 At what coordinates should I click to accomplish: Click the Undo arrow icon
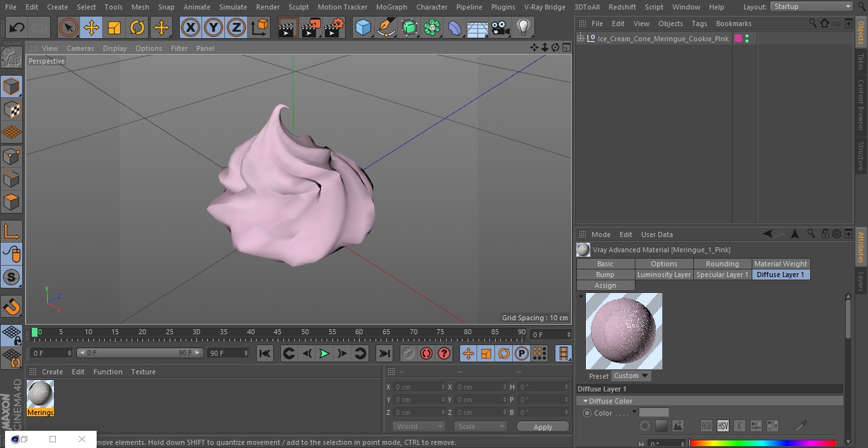pos(17,28)
